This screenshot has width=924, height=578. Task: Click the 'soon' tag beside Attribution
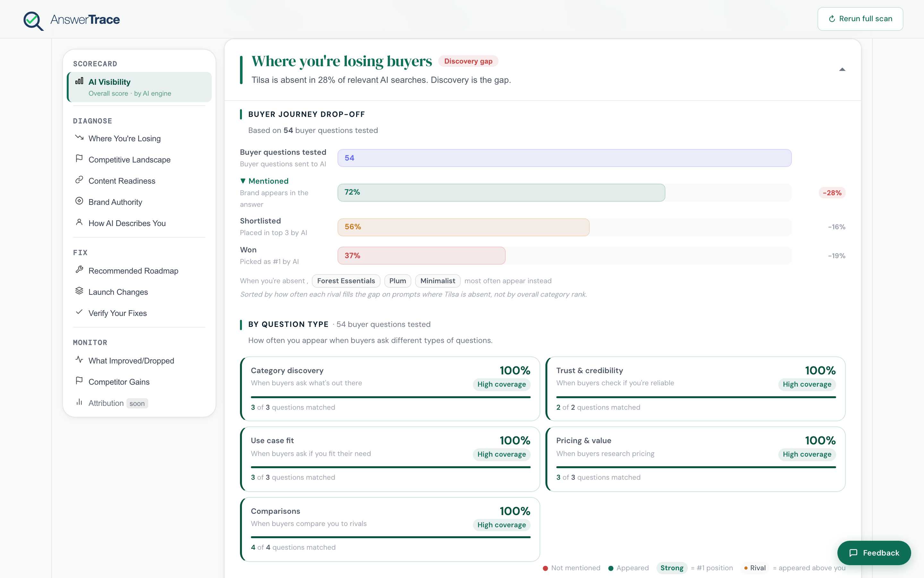point(137,403)
